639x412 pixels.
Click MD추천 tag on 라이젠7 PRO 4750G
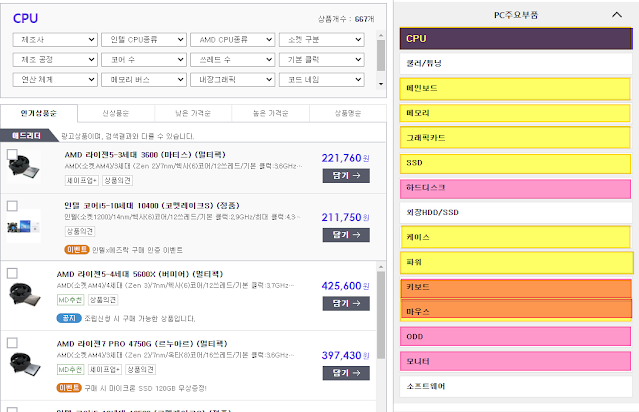71,370
